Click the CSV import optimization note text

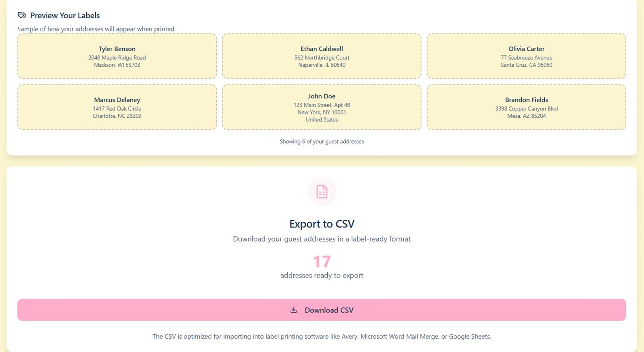322,336
